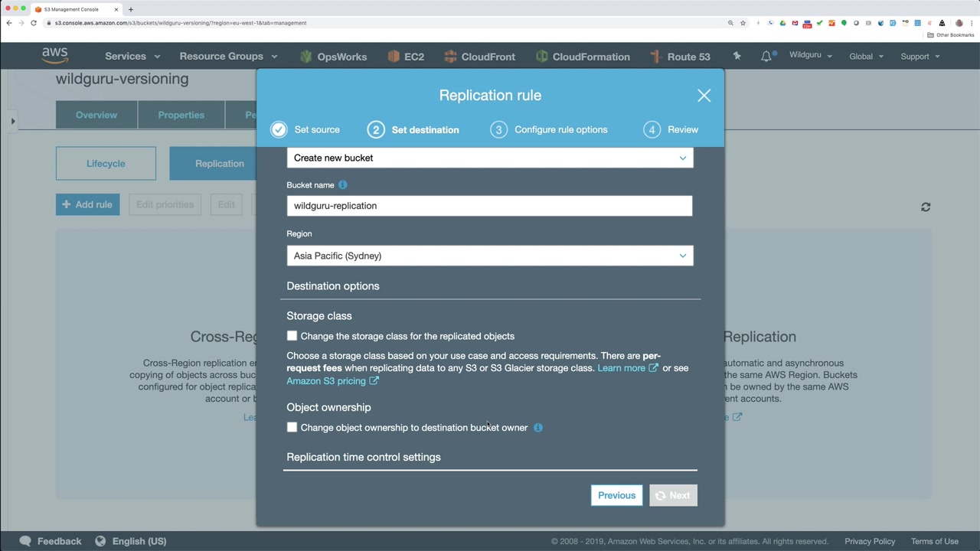The image size is (980, 551).
Task: Open the Support menu
Action: click(x=920, y=56)
